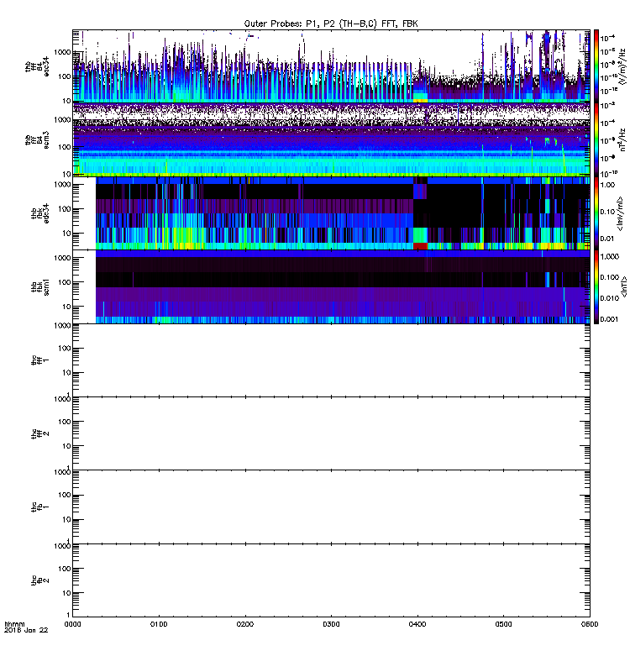Image resolution: width=630 pixels, height=672 pixels.
Task: Click the 0600 time axis label
Action: (590, 624)
